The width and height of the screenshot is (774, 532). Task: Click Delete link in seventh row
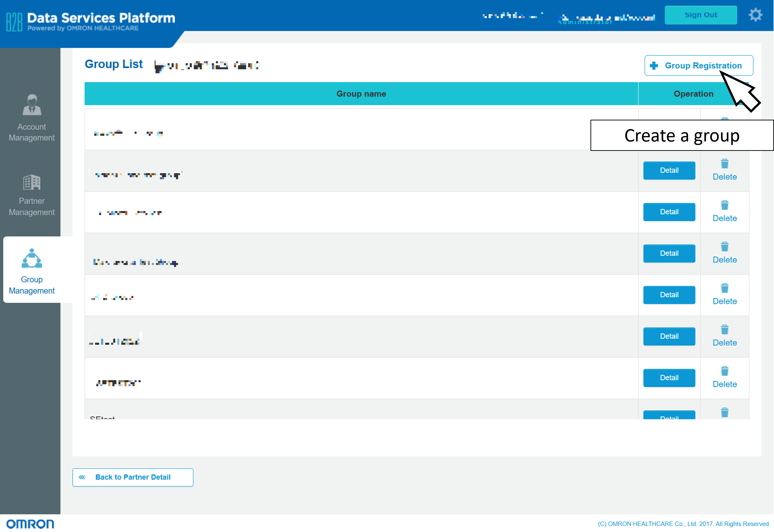pos(724,384)
